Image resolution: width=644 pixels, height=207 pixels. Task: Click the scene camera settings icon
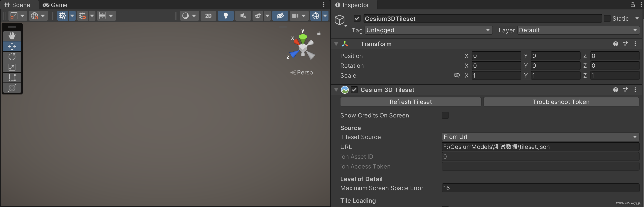coord(295,16)
